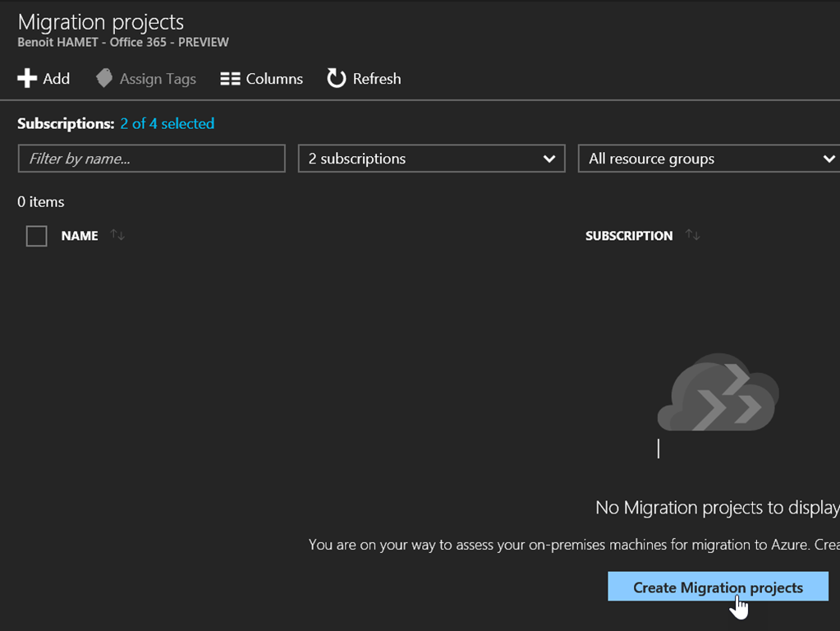The image size is (840, 631).
Task: Click the plus icon for Add
Action: (27, 79)
